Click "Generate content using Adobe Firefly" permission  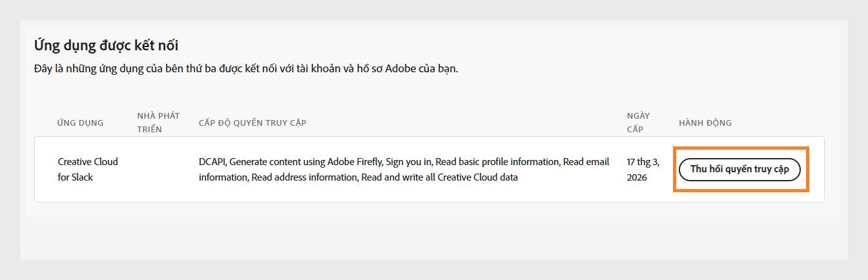pyautogui.click(x=305, y=162)
